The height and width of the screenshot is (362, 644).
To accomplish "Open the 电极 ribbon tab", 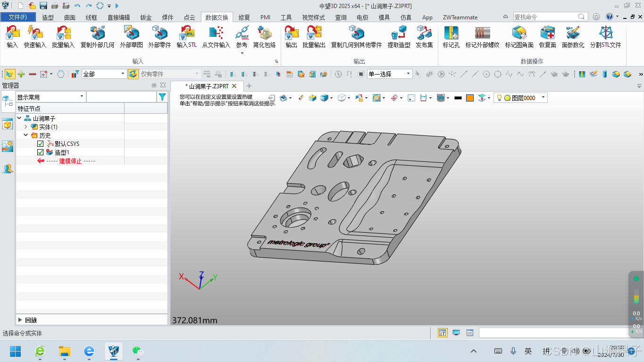I will 362,17.
